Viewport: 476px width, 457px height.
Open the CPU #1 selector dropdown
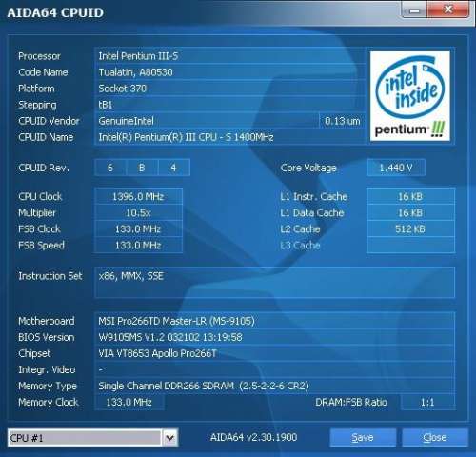(92, 438)
